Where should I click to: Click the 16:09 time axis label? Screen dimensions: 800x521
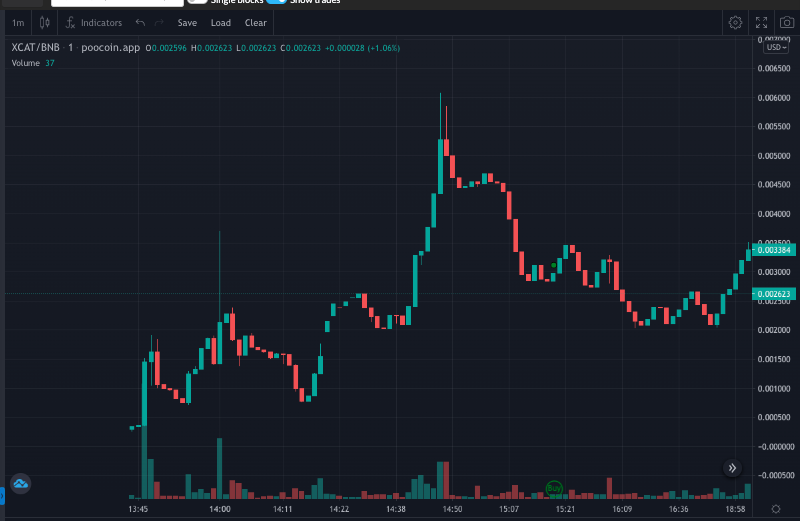pos(622,509)
